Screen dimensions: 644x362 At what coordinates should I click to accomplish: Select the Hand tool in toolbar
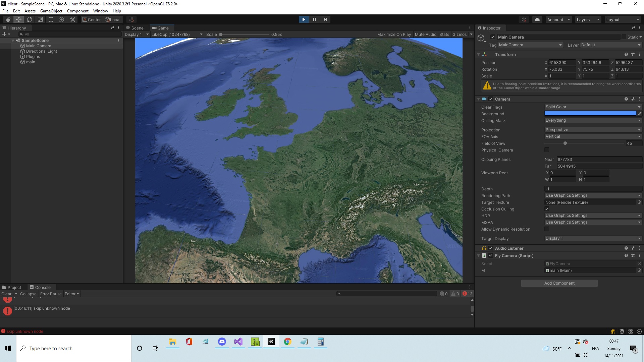tap(8, 19)
